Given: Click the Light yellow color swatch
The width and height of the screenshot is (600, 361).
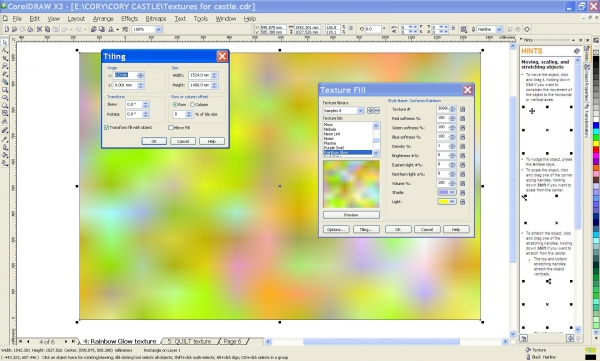Looking at the screenshot, I should [443, 202].
